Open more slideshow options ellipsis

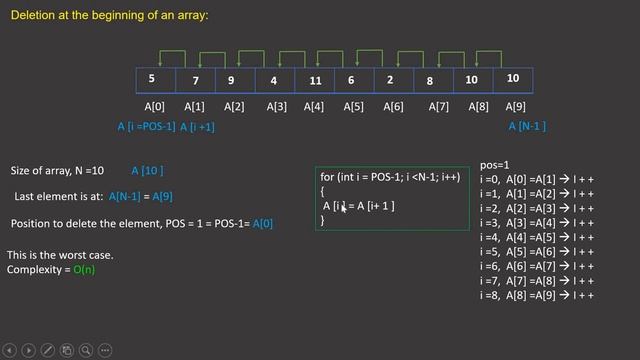(x=105, y=350)
